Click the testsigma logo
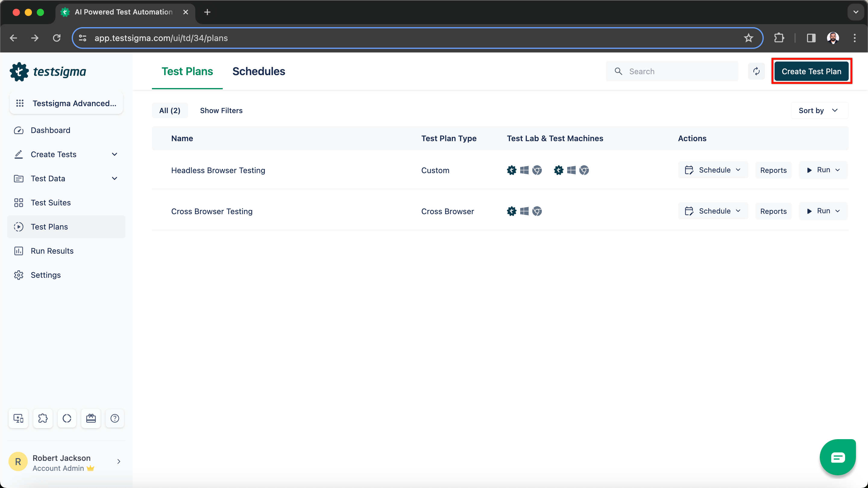Image resolution: width=868 pixels, height=488 pixels. tap(48, 71)
